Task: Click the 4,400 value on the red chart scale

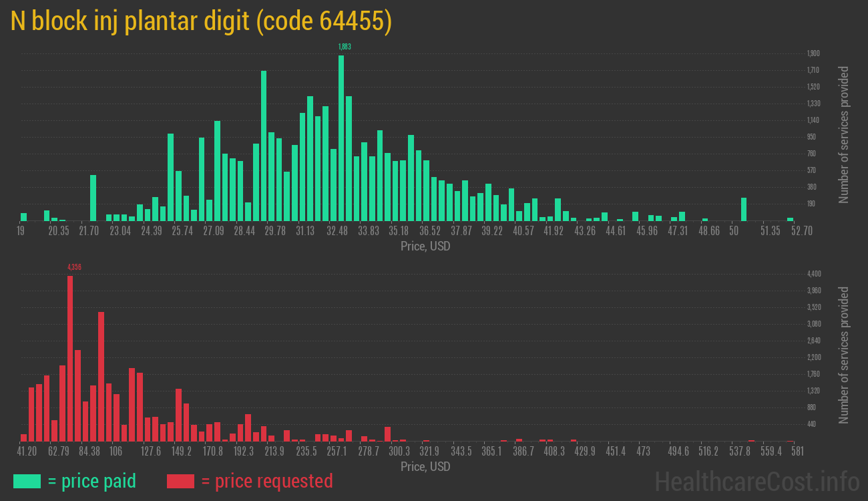Action: (813, 274)
